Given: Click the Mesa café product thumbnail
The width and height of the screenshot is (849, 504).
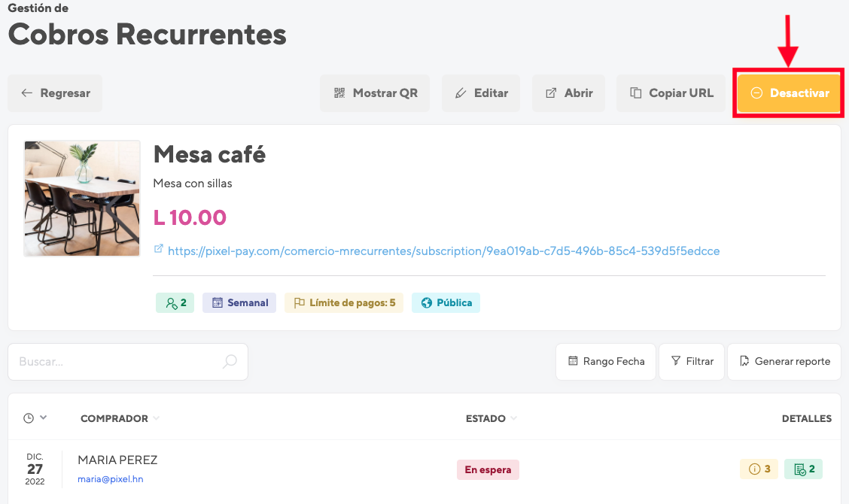Looking at the screenshot, I should (x=82, y=199).
